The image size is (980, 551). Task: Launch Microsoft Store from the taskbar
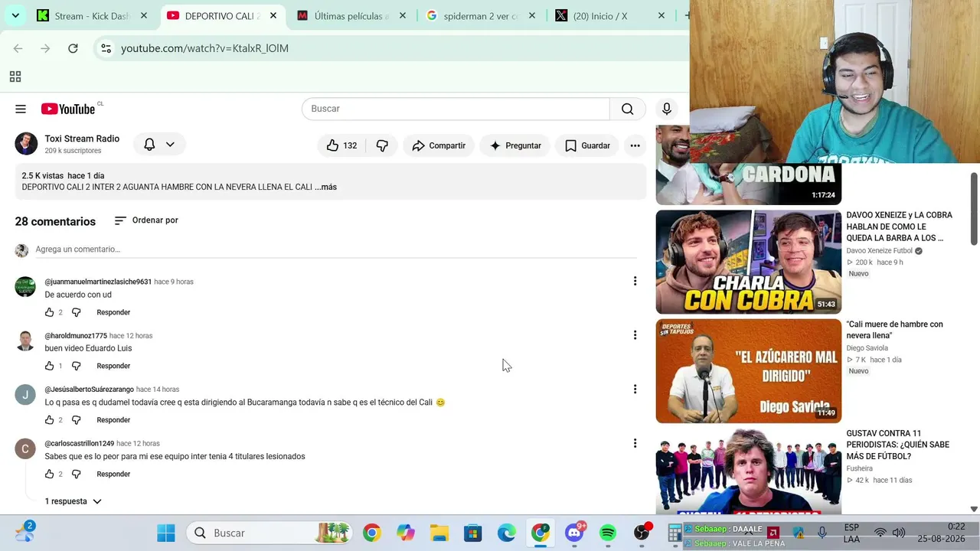click(x=473, y=533)
